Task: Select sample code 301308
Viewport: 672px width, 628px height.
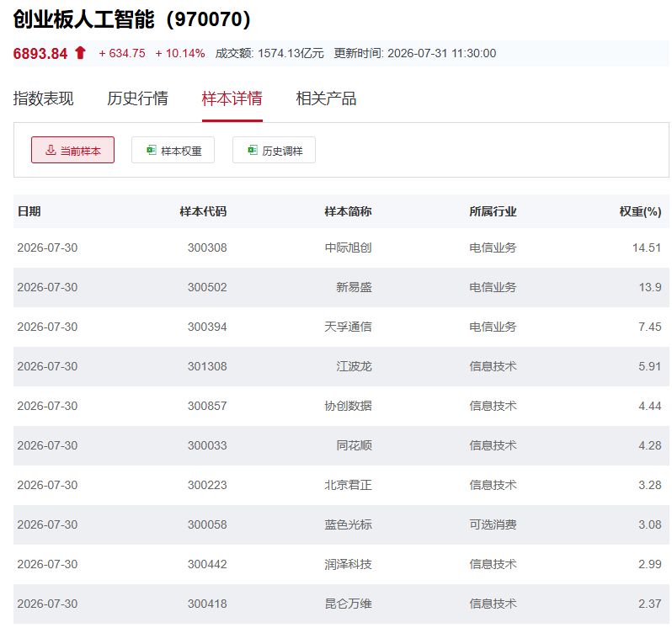Action: click(207, 366)
